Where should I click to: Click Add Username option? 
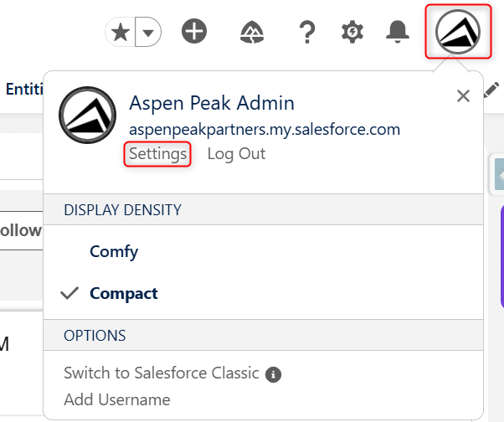point(117,400)
